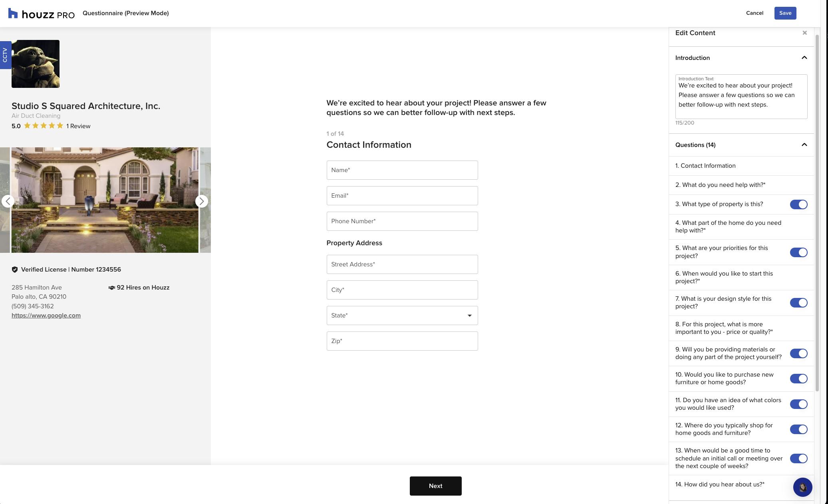Open the google.com website link
The width and height of the screenshot is (828, 504).
[x=46, y=315]
